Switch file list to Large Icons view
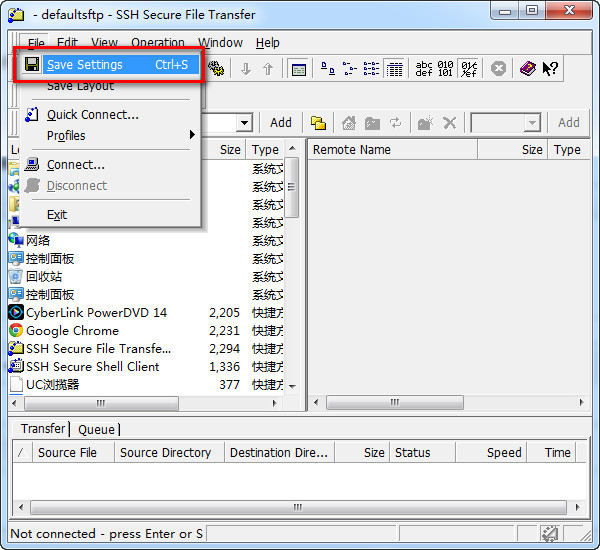The width and height of the screenshot is (600, 550). pyautogui.click(x=328, y=69)
